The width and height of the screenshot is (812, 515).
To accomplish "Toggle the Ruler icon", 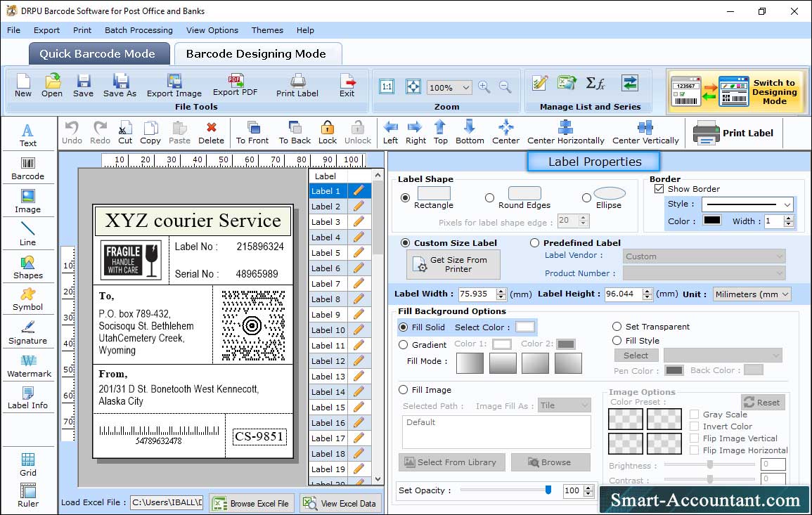I will tap(28, 495).
